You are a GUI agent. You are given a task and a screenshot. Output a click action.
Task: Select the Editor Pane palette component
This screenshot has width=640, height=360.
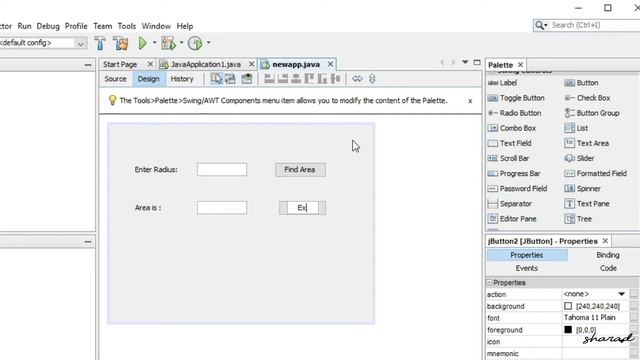pyautogui.click(x=512, y=219)
